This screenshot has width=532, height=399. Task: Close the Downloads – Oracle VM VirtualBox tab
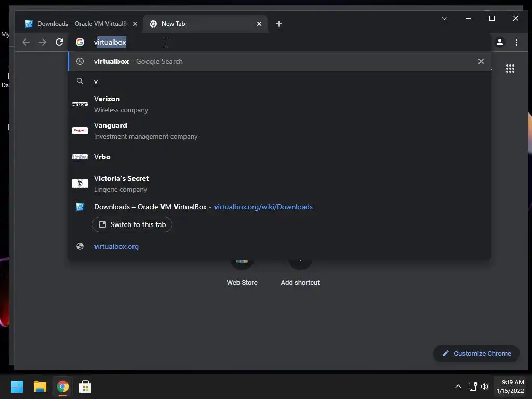135,24
